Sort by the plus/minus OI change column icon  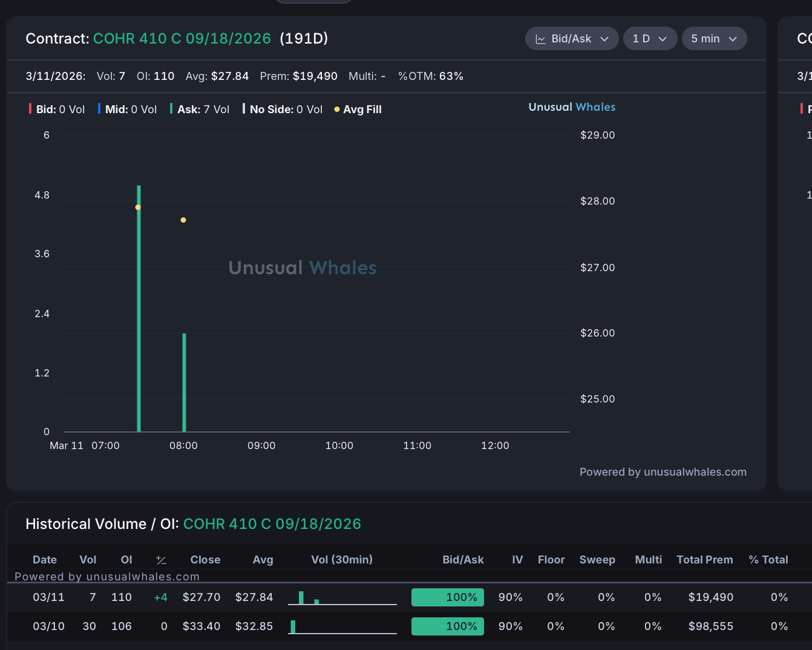click(161, 560)
